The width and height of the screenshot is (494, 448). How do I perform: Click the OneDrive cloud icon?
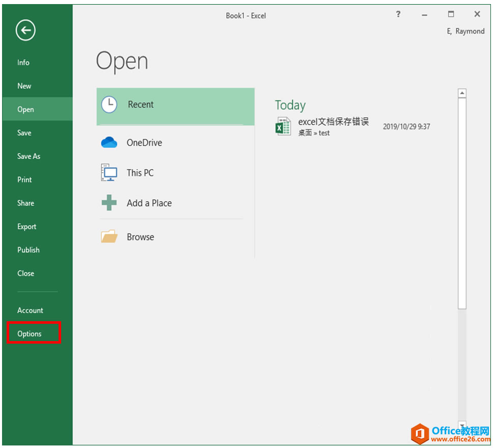[x=109, y=143]
